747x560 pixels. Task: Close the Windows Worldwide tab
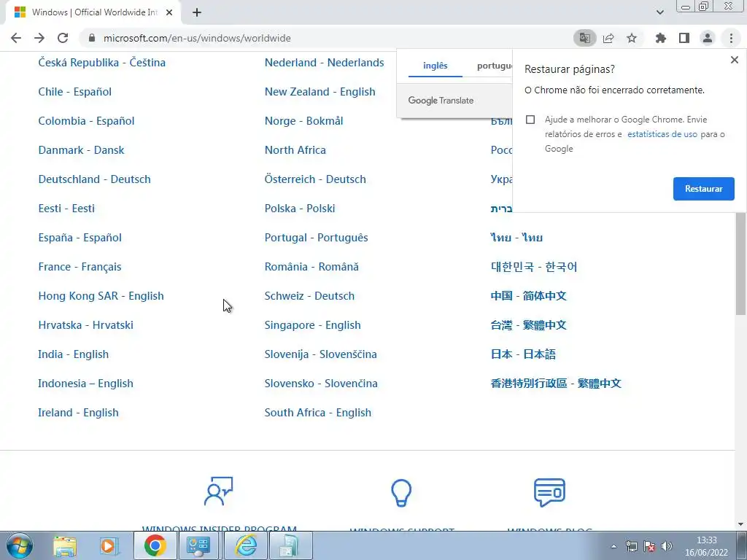point(169,13)
